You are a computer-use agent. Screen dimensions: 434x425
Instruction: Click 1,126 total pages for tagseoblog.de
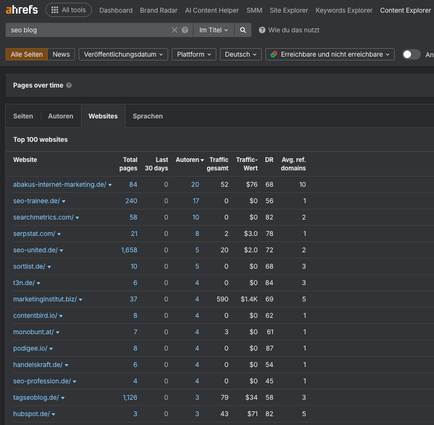click(x=130, y=397)
